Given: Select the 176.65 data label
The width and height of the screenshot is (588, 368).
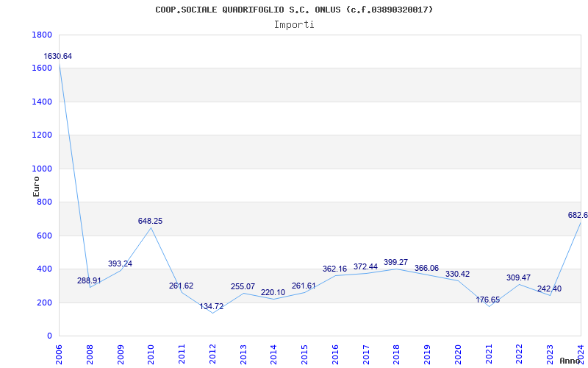Looking at the screenshot, I should point(488,300).
